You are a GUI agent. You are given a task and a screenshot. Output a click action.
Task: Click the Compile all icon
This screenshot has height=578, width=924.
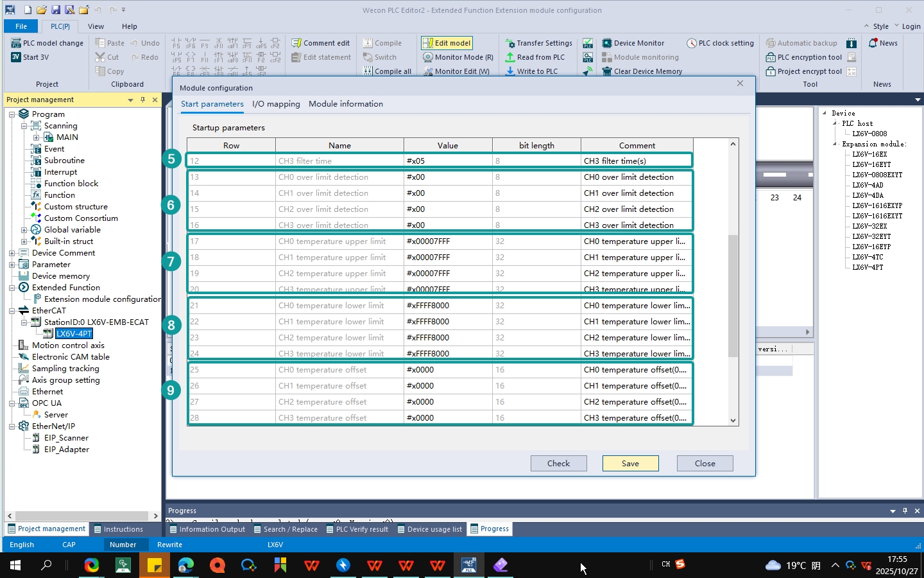click(368, 71)
